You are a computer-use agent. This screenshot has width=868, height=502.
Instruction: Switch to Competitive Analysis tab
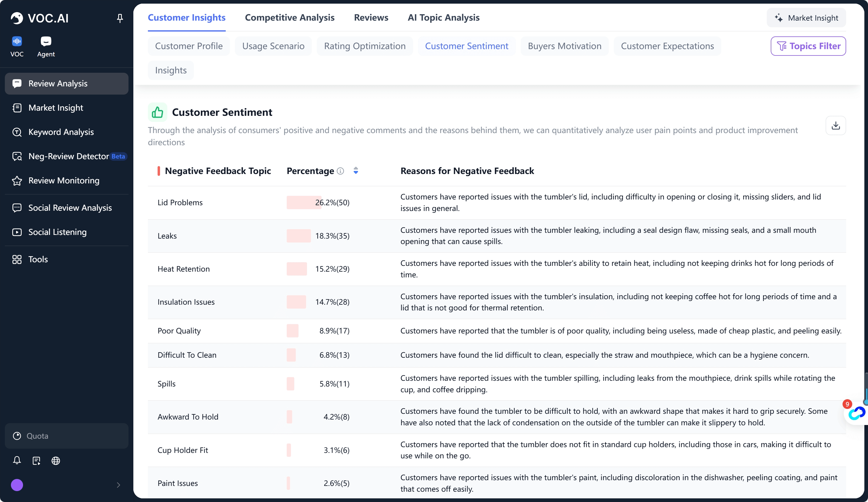point(289,18)
